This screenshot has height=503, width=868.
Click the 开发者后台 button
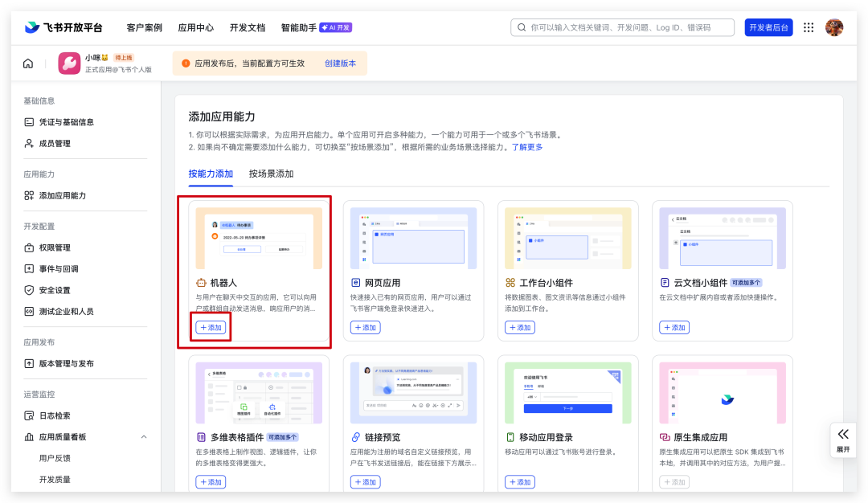click(x=768, y=27)
